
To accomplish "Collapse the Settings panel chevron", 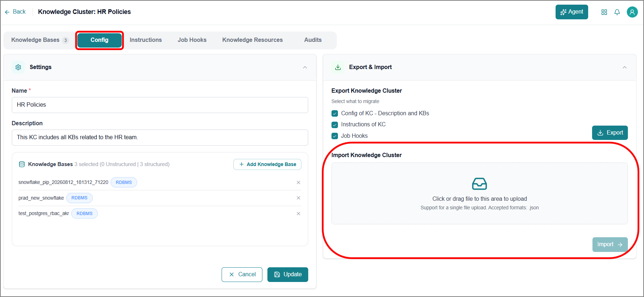I will (305, 67).
